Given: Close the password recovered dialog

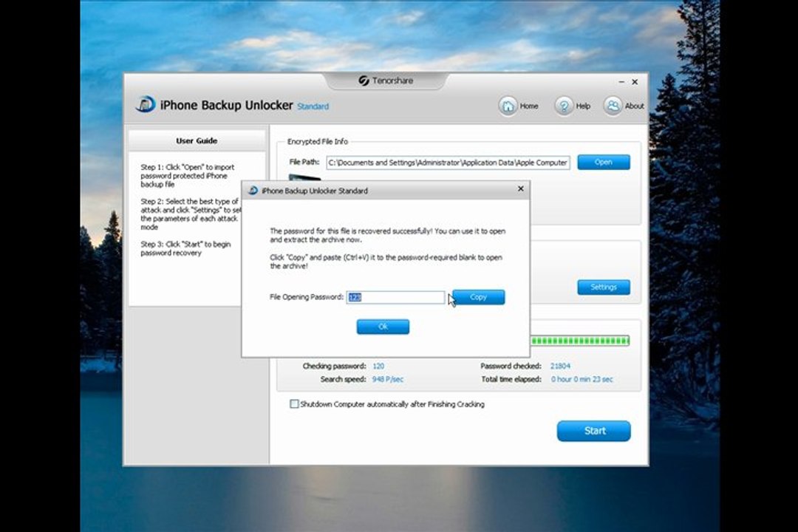Looking at the screenshot, I should tap(521, 189).
